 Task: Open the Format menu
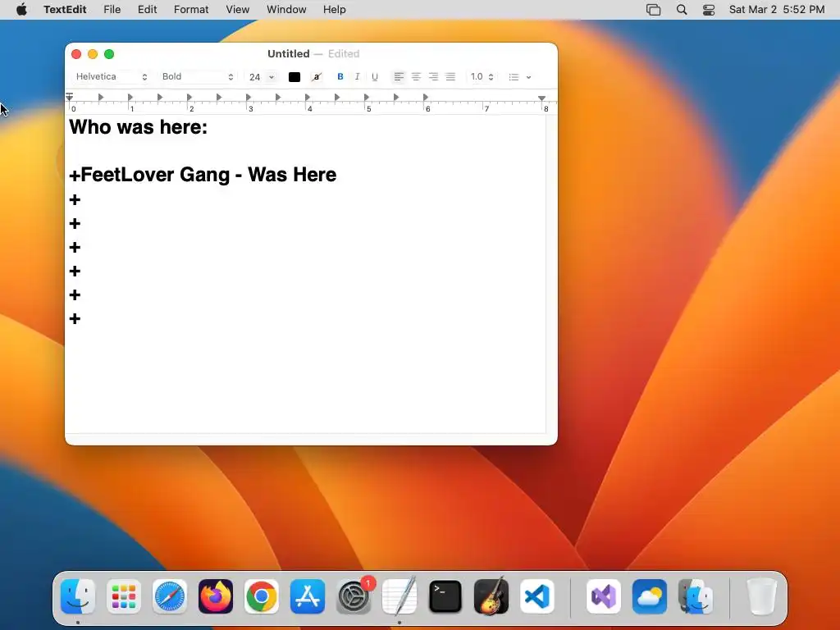pyautogui.click(x=191, y=10)
